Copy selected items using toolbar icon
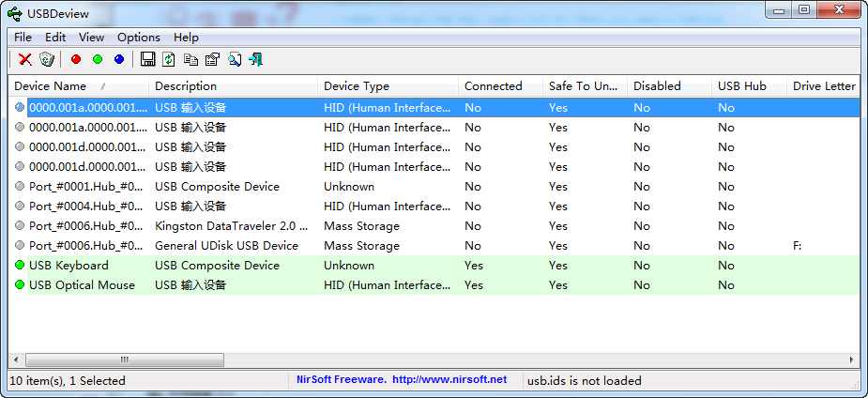 190,60
